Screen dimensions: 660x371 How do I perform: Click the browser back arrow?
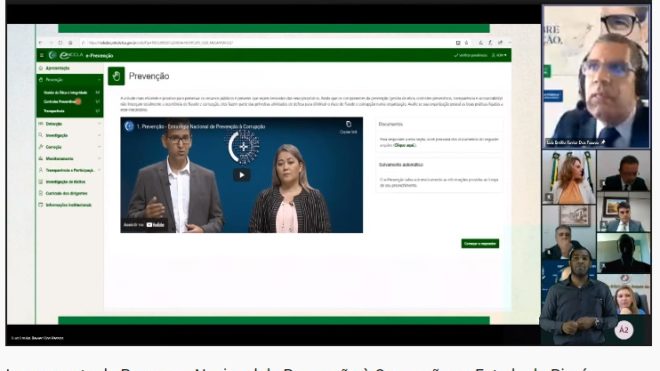41,43
